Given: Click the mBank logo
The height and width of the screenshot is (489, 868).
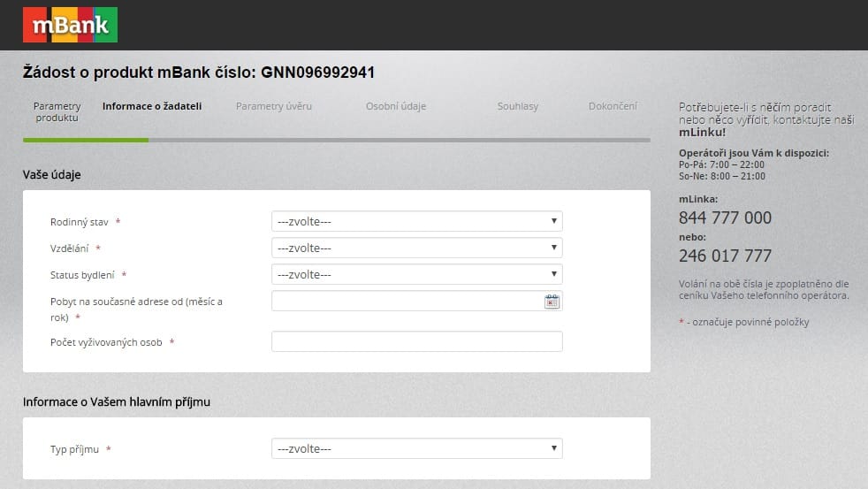Looking at the screenshot, I should pos(70,25).
